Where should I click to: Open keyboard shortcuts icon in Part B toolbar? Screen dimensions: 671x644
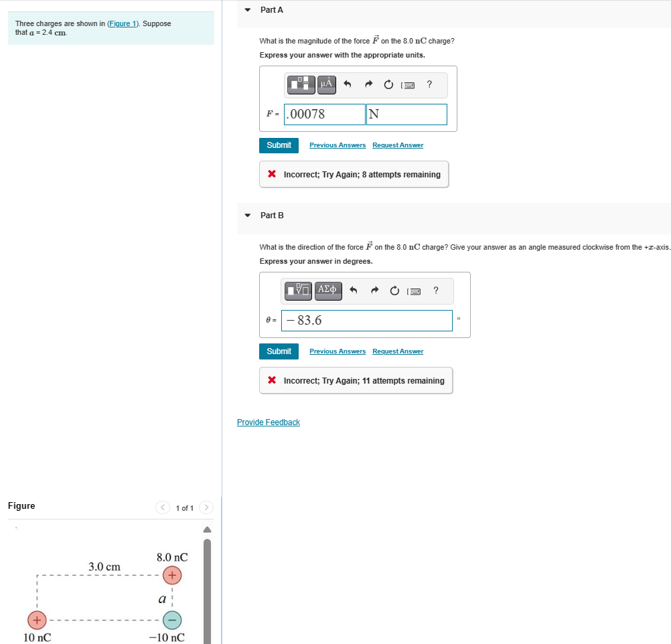pyautogui.click(x=416, y=291)
